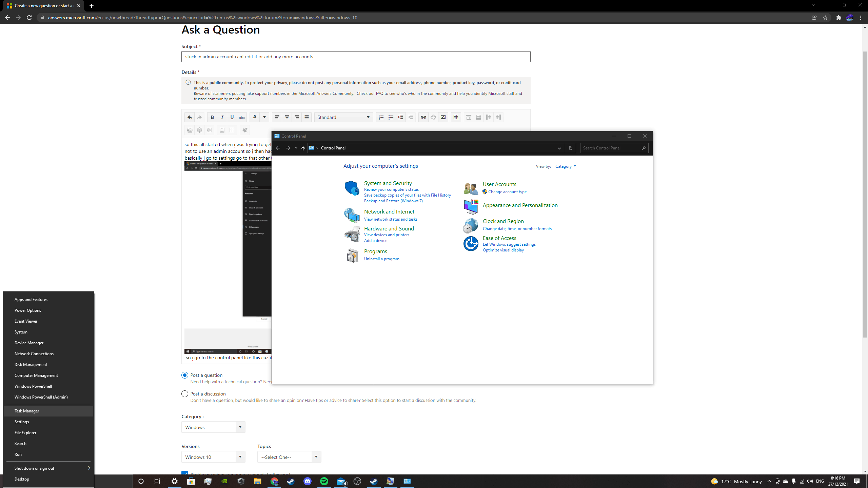Viewport: 868px width, 488px height.
Task: Open System and Security category
Action: click(388, 183)
